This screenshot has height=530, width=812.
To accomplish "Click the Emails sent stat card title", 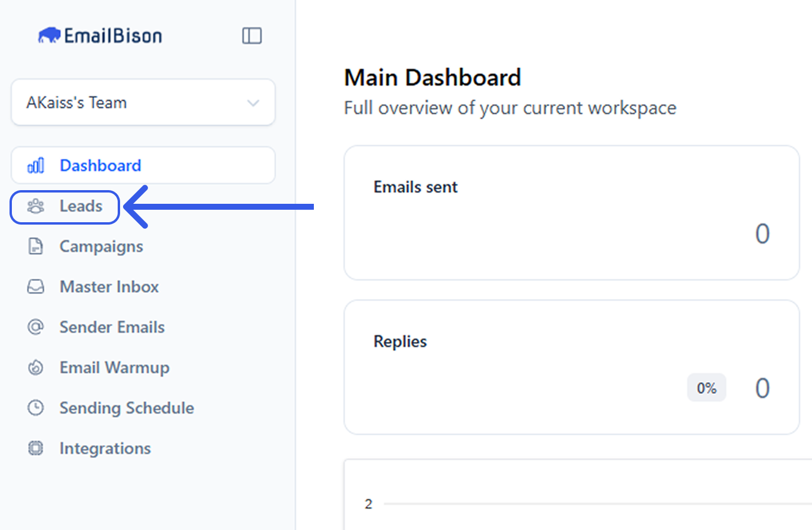I will pyautogui.click(x=416, y=187).
